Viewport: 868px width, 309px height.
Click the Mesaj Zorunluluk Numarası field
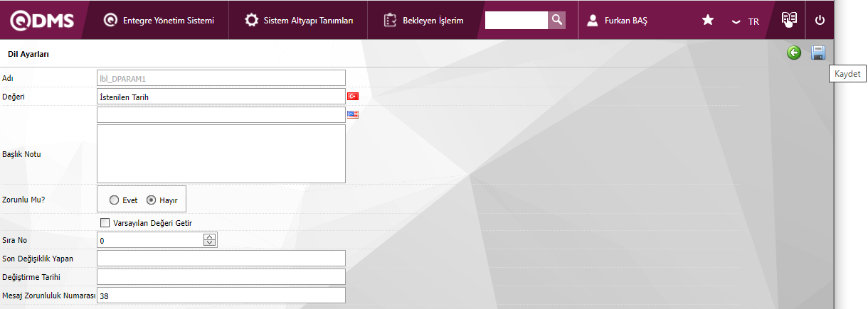(221, 295)
